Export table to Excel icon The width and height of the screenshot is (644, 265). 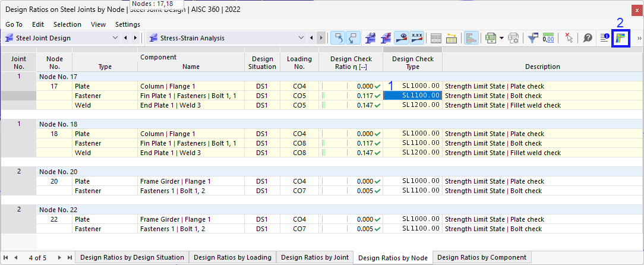point(490,38)
